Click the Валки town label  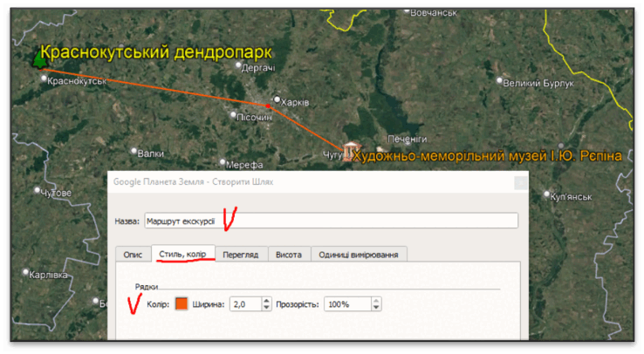[151, 153]
